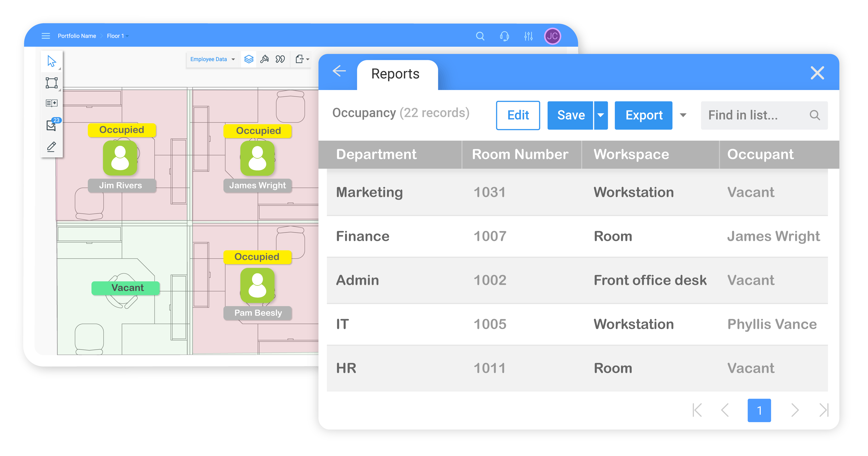Choose the rectangle bounding box tool
This screenshot has width=868, height=456.
click(52, 83)
